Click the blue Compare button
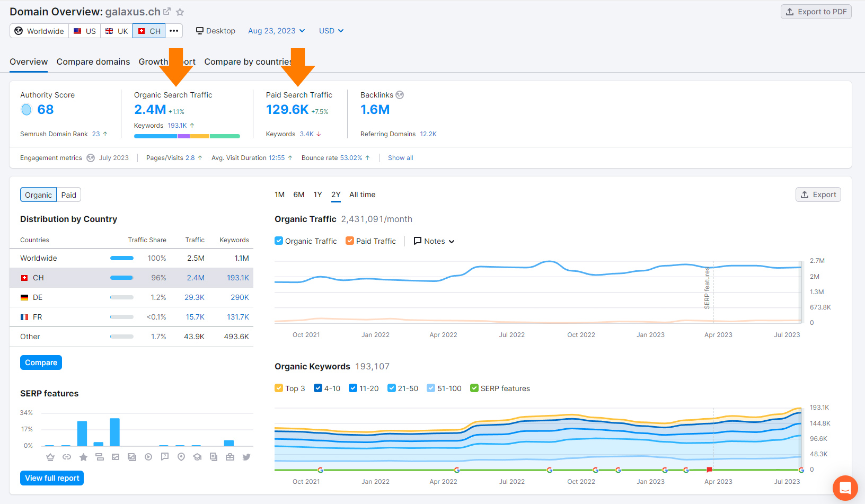 [41, 362]
